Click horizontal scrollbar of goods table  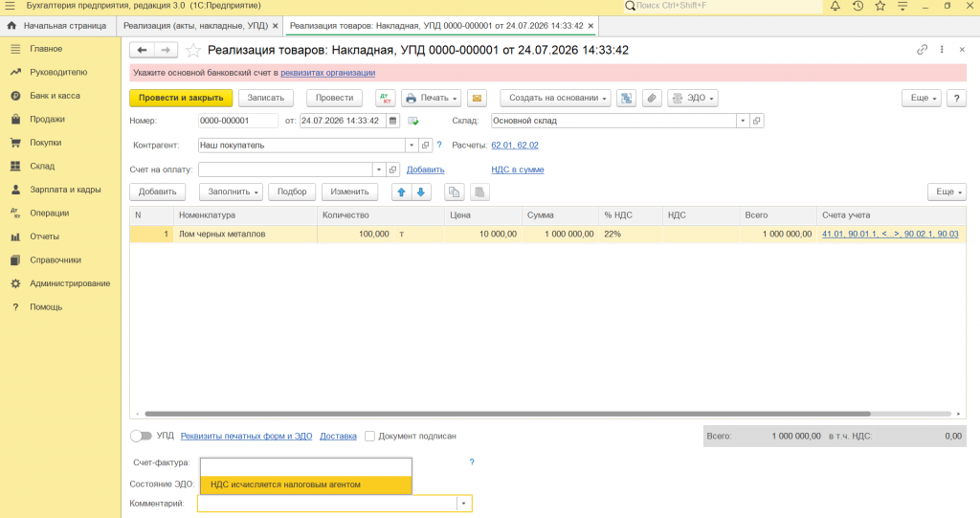pyautogui.click(x=507, y=414)
